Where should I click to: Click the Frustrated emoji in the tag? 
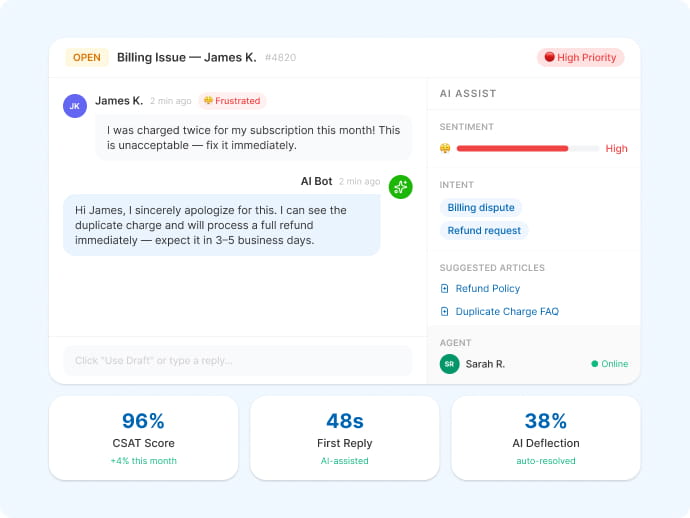208,100
